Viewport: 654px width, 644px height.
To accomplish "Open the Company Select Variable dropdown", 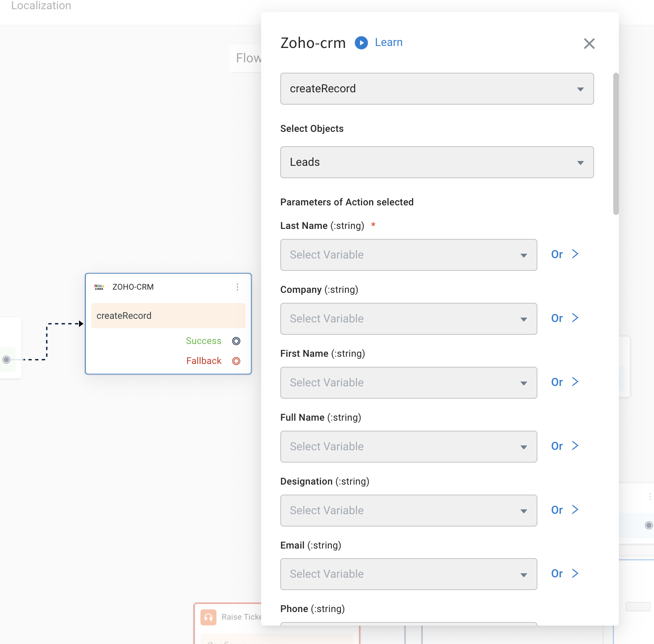I will pos(408,319).
